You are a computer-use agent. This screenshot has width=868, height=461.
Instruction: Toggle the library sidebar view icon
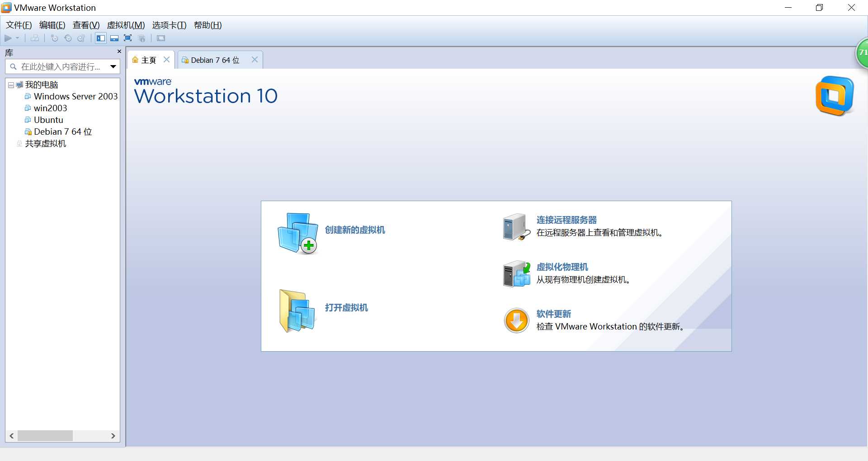click(101, 38)
